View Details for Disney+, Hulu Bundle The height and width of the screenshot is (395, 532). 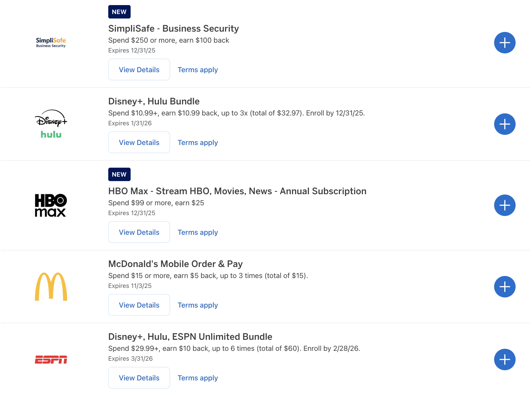139,142
